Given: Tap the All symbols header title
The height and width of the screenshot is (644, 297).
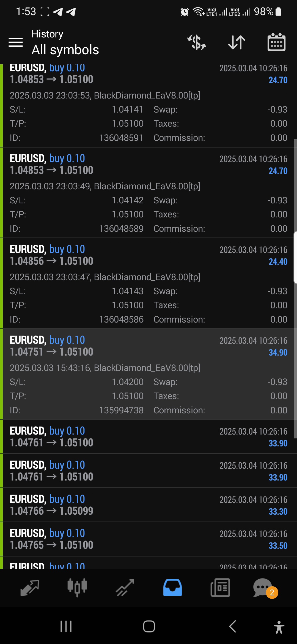Looking at the screenshot, I should [x=65, y=50].
